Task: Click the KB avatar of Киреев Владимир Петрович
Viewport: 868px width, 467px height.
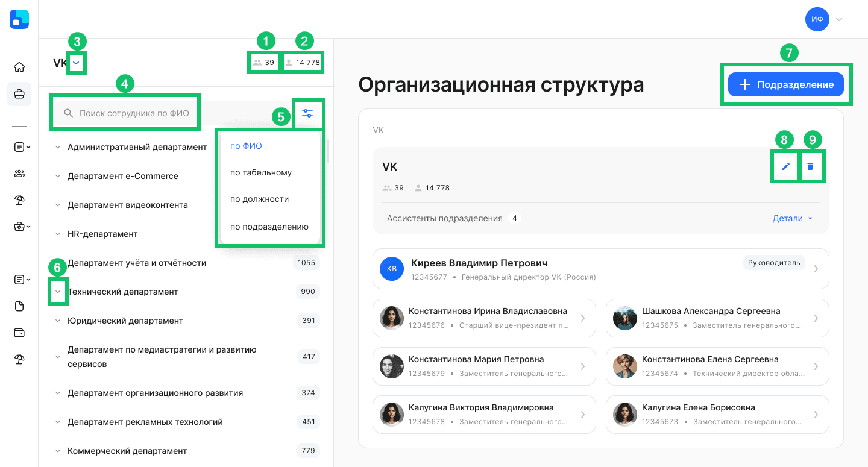Action: 392,269
